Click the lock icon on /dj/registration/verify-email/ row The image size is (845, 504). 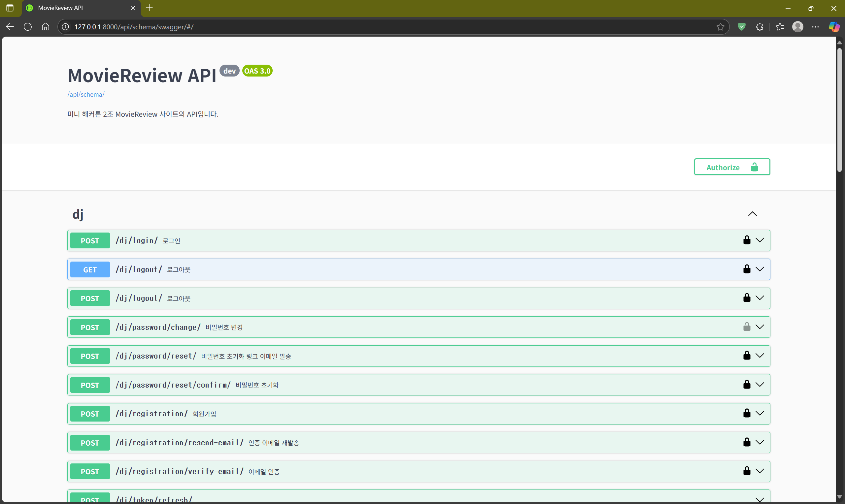(746, 471)
